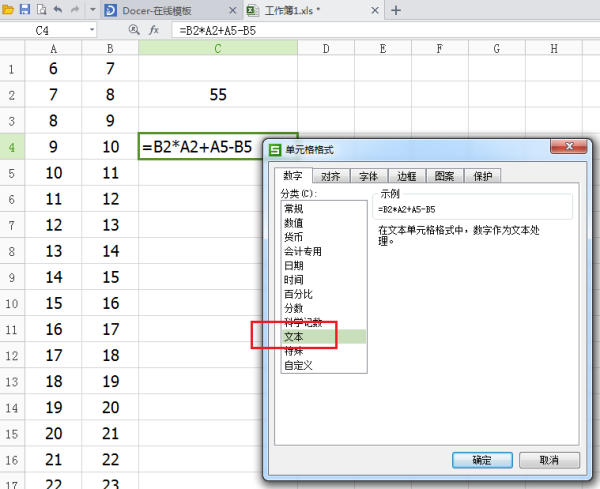Viewport: 600px width, 489px height.
Task: Click cell A1 containing 6
Action: tap(53, 68)
